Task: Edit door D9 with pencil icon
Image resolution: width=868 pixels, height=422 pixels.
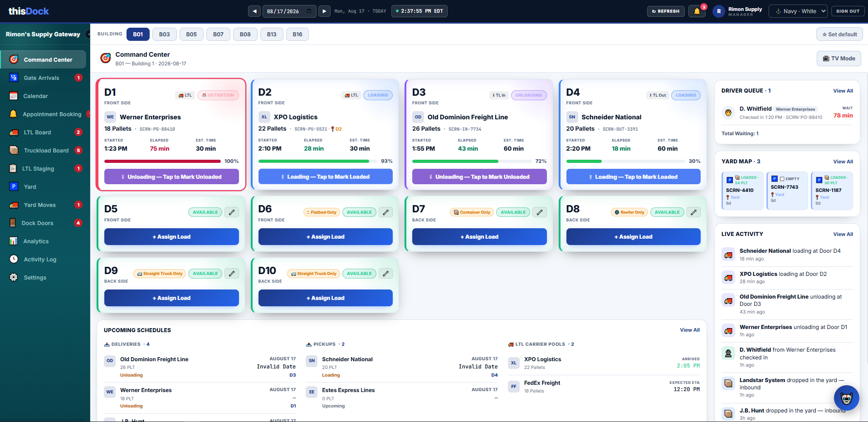Action: tap(232, 274)
